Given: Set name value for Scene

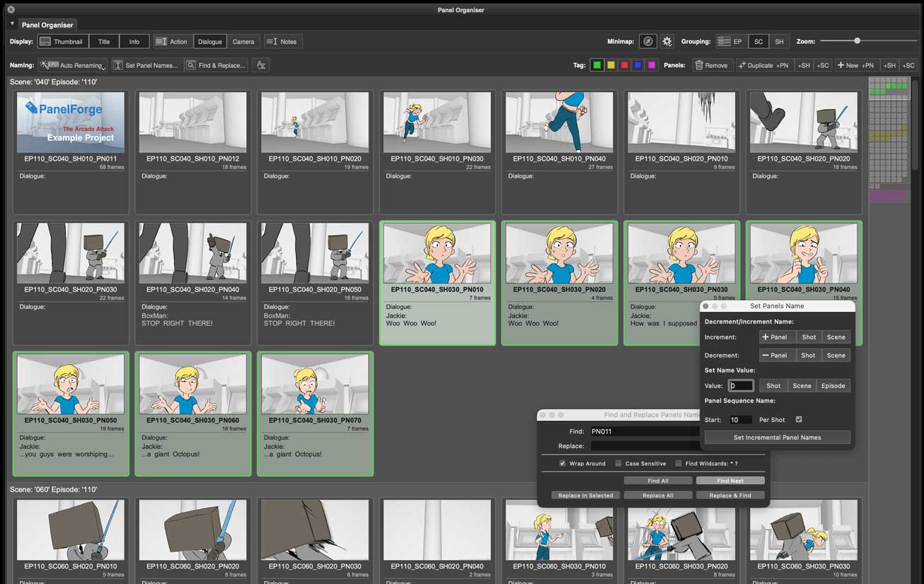Looking at the screenshot, I should (x=802, y=386).
